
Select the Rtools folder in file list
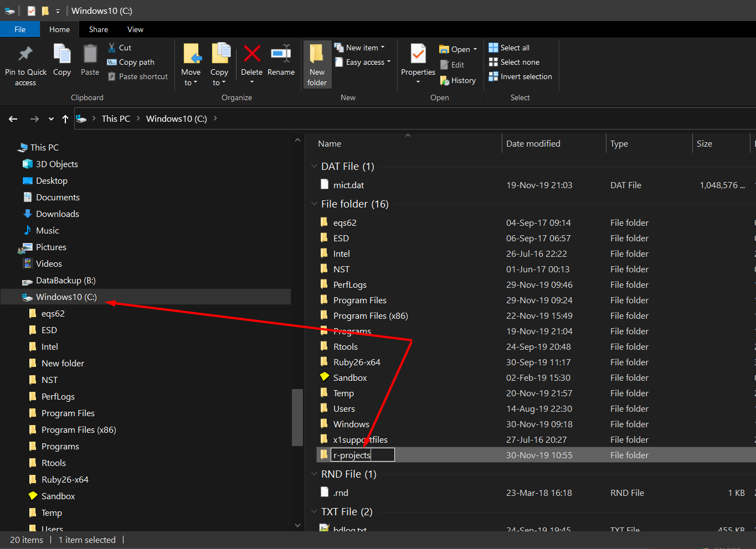(345, 346)
